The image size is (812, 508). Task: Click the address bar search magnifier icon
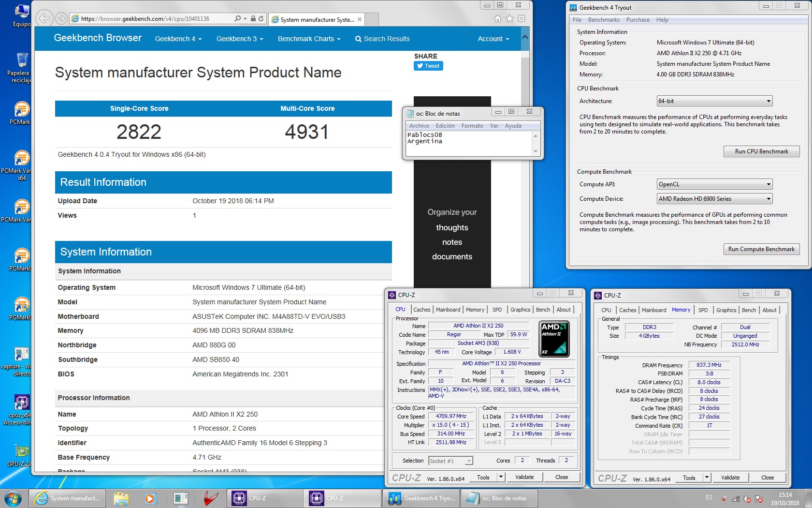click(237, 18)
